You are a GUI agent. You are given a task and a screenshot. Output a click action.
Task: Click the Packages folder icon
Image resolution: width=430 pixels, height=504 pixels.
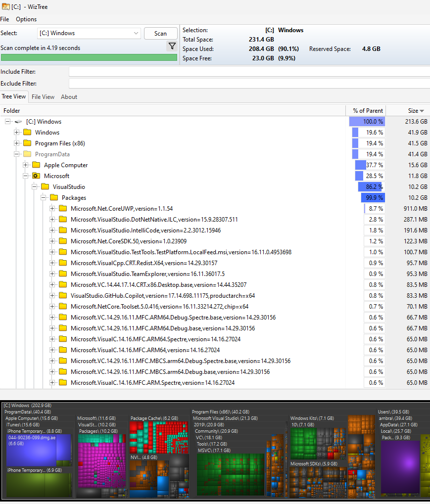click(x=54, y=198)
